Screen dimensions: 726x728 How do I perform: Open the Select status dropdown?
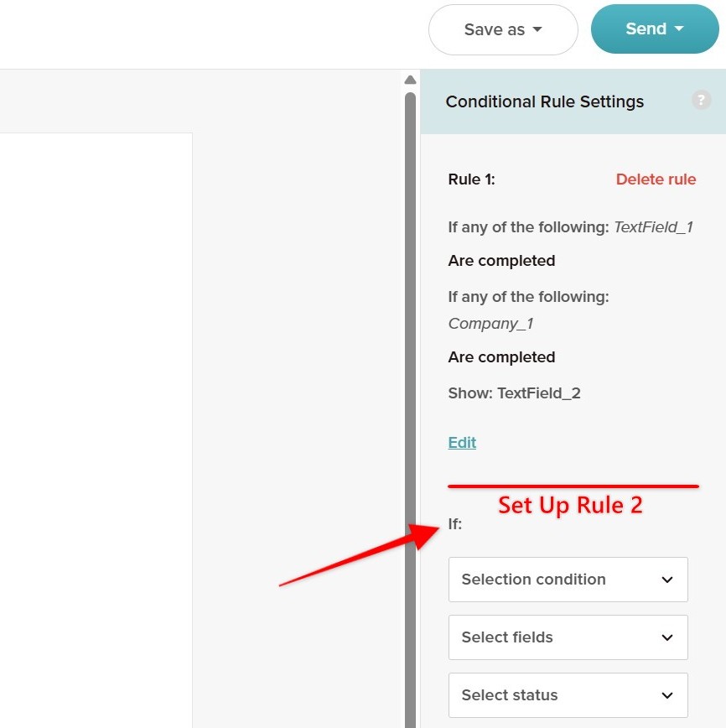coord(568,695)
